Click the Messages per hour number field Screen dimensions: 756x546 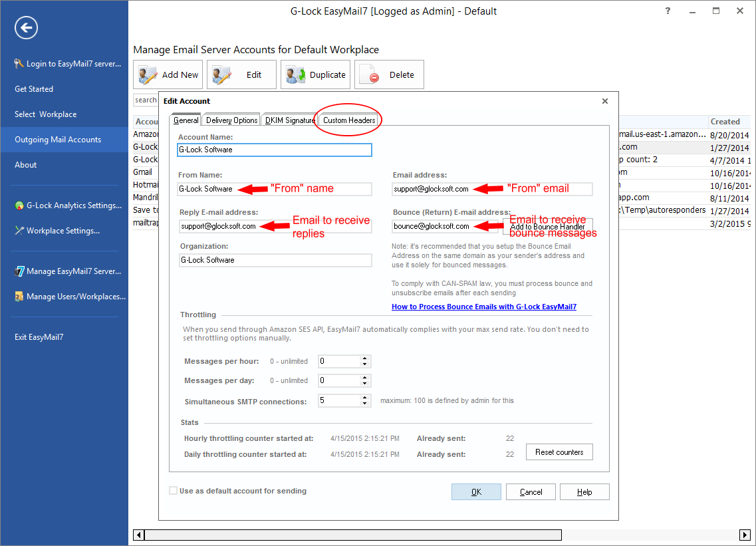[x=339, y=361]
